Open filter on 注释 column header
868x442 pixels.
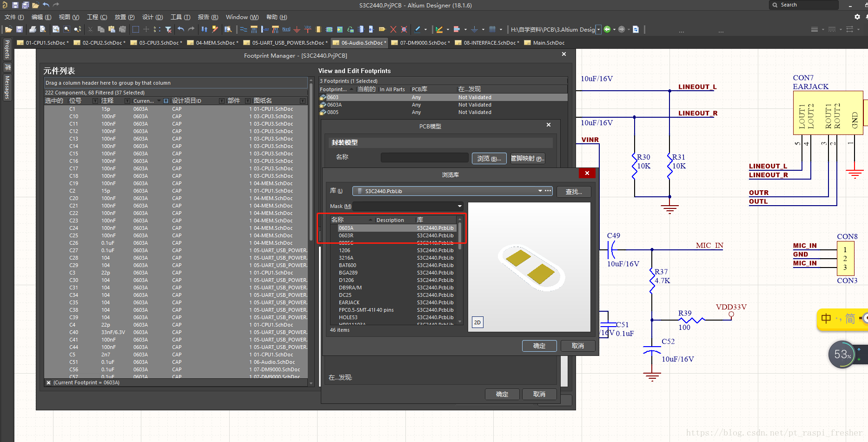[x=127, y=101]
